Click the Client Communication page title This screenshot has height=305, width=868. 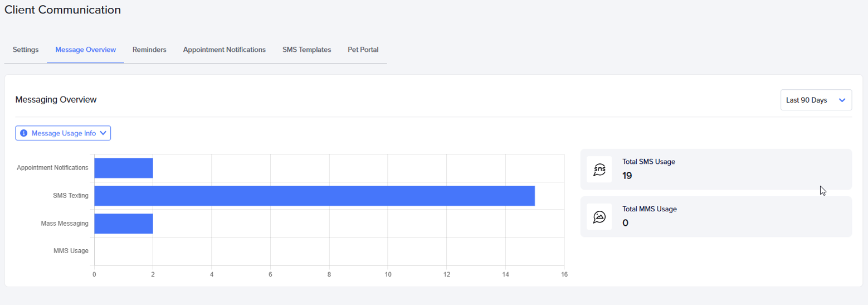coord(62,9)
